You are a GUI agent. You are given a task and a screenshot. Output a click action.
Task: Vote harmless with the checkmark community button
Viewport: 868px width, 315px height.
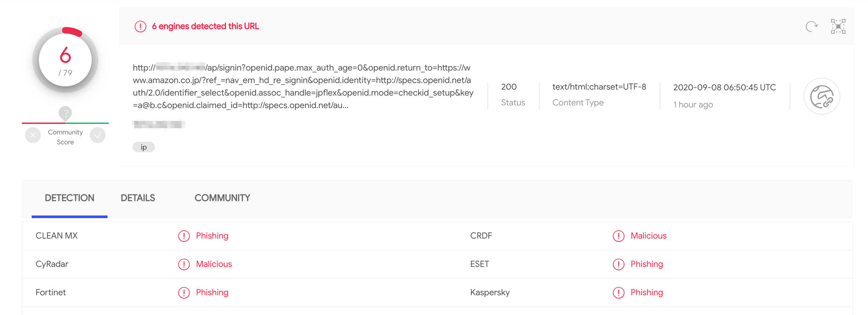point(98,135)
